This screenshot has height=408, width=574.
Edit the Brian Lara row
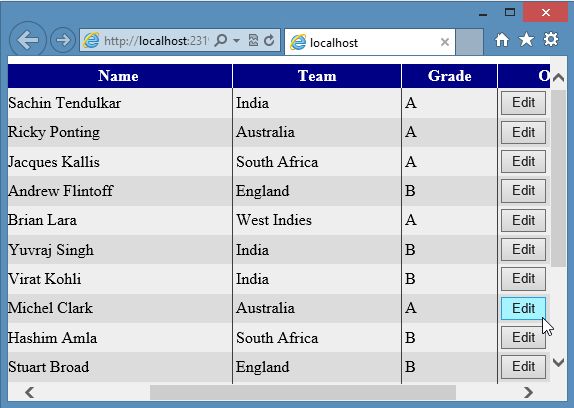[x=523, y=220]
